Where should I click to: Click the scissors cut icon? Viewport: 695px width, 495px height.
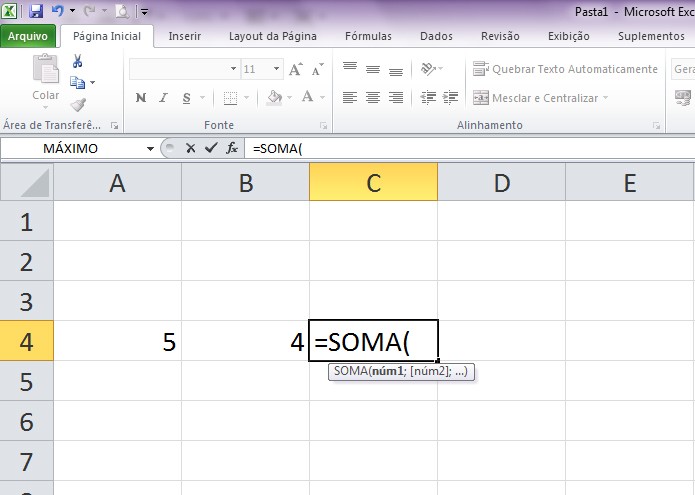click(x=78, y=61)
